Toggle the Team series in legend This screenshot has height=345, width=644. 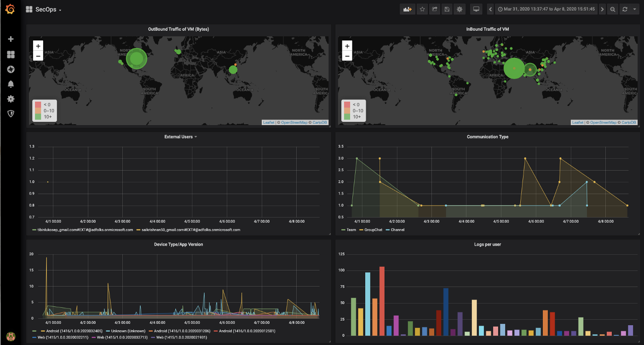(x=351, y=230)
